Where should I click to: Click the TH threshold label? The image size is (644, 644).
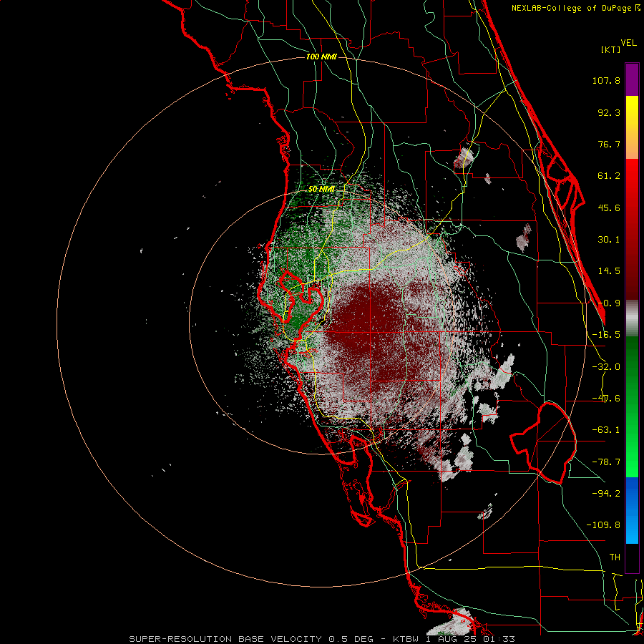click(x=615, y=557)
